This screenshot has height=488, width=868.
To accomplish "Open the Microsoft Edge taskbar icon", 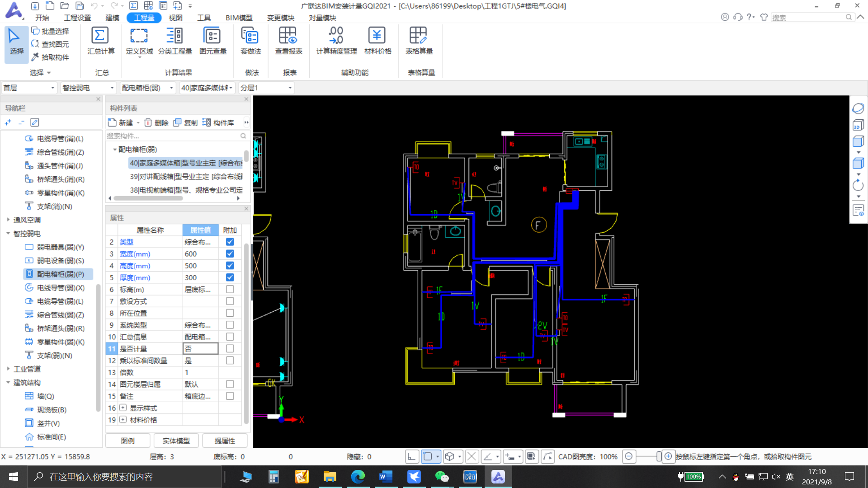I will click(358, 477).
